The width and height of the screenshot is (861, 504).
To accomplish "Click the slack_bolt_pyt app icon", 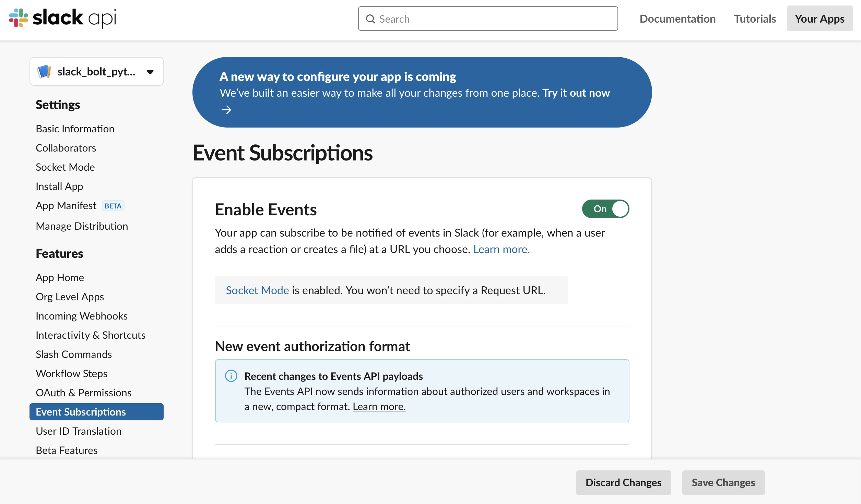I will [44, 71].
